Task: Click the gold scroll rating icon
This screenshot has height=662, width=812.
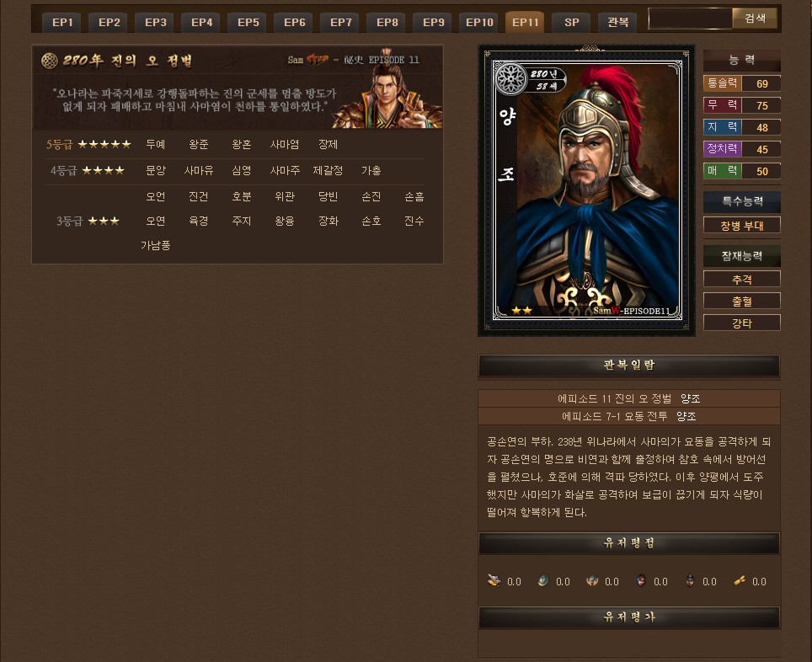Action: tap(740, 580)
